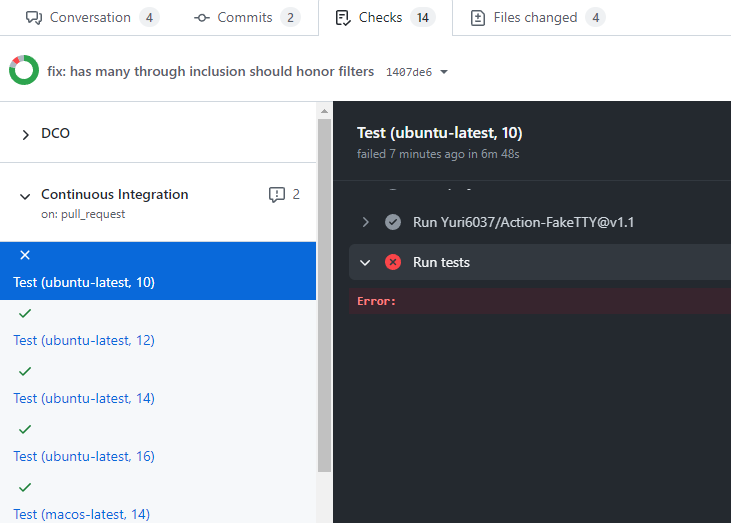Screen dimensions: 731x523
Task: Select the Checks tab
Action: click(385, 18)
